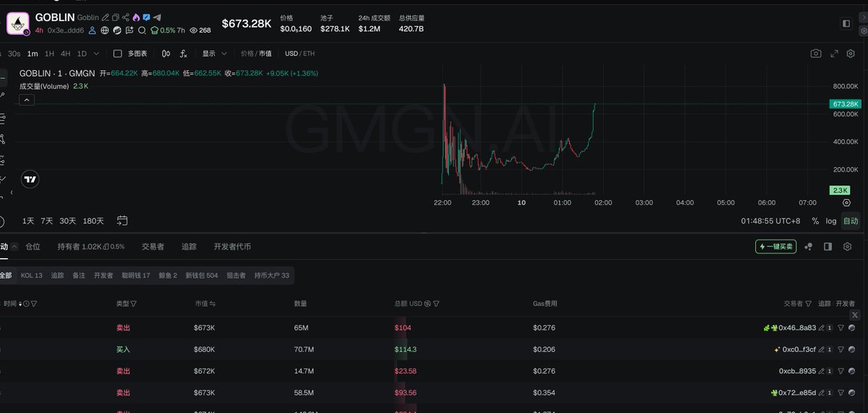The image size is (868, 413).
Task: Open the GOBLIN token avatar image
Action: (x=18, y=23)
